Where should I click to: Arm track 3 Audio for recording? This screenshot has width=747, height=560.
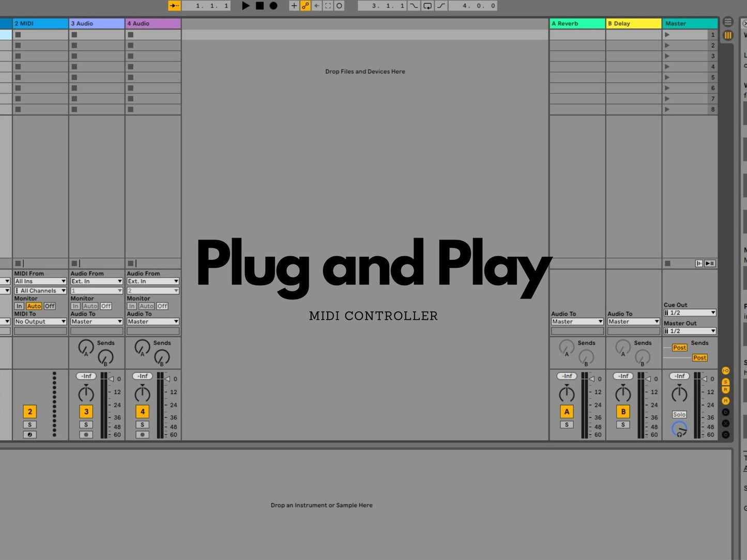click(86, 435)
